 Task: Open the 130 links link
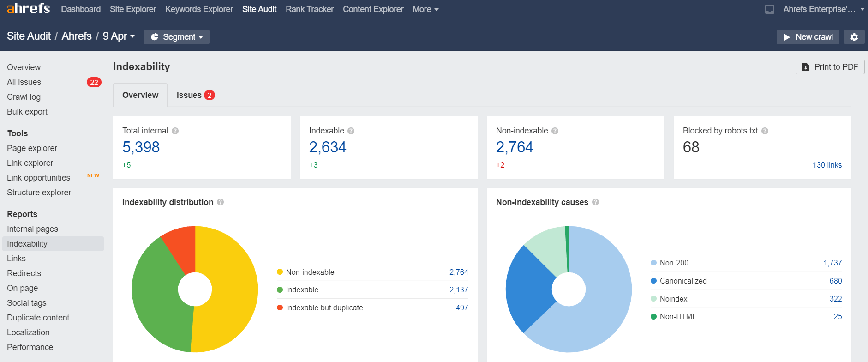click(827, 165)
